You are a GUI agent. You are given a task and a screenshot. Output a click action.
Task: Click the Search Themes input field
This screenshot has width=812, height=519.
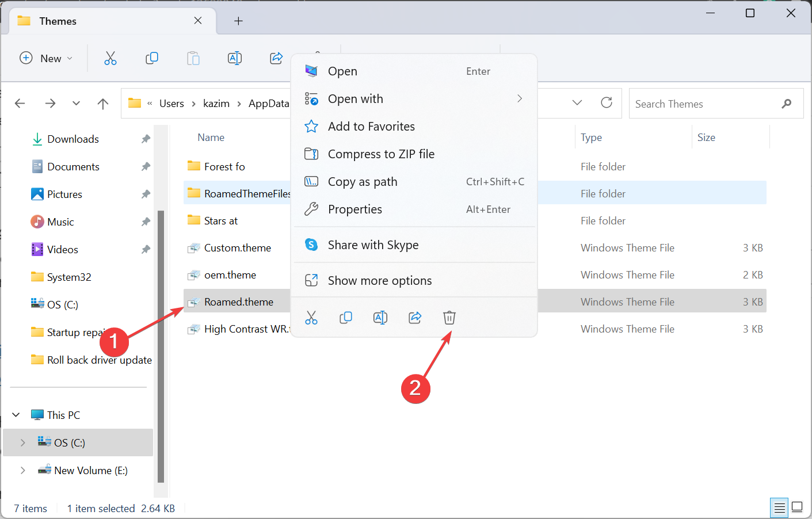point(705,104)
